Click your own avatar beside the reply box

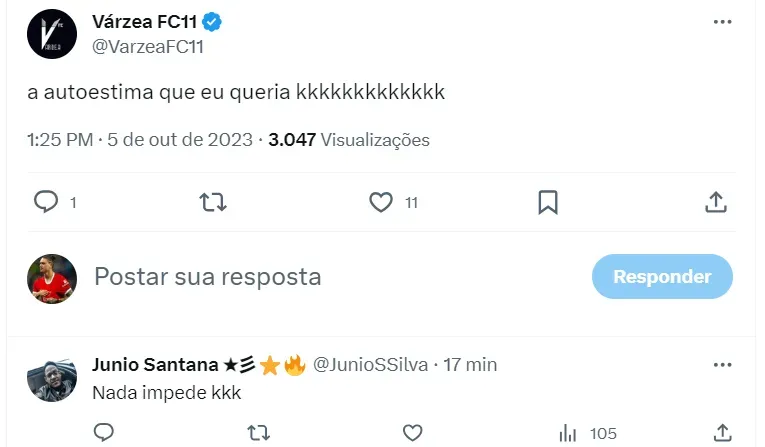click(x=51, y=277)
